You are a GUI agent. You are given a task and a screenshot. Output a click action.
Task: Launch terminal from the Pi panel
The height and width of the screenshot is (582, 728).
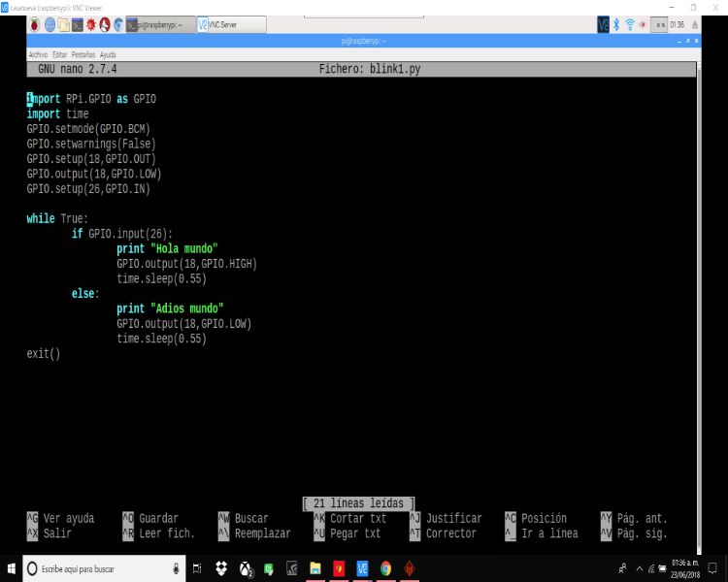coord(78,25)
